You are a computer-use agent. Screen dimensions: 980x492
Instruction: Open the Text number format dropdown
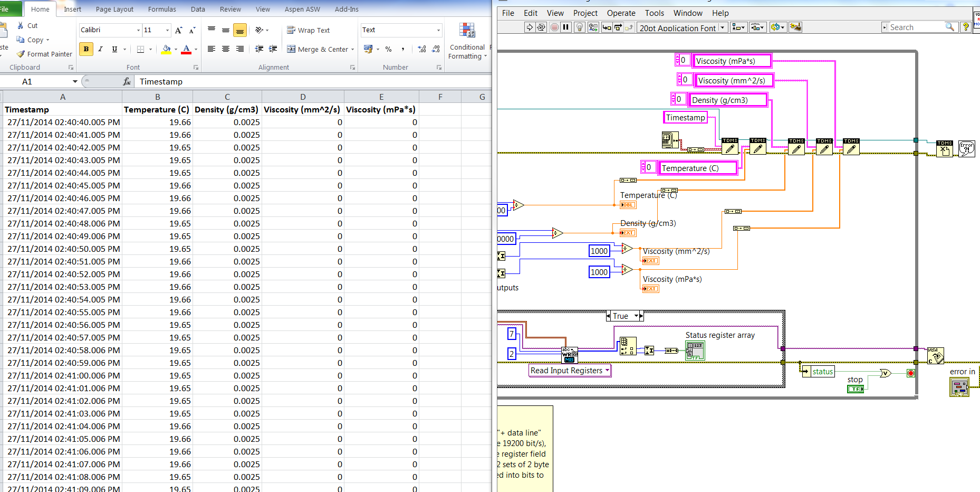(438, 30)
